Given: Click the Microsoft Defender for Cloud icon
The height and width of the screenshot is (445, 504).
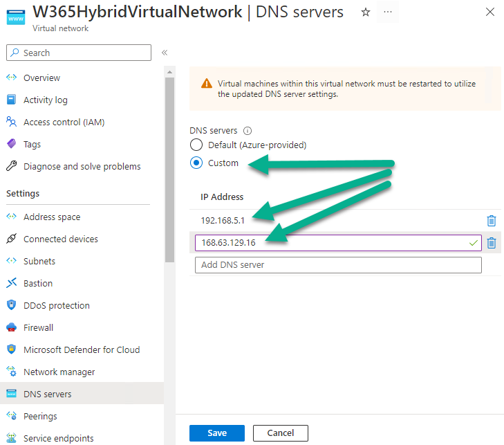Looking at the screenshot, I should tap(12, 349).
